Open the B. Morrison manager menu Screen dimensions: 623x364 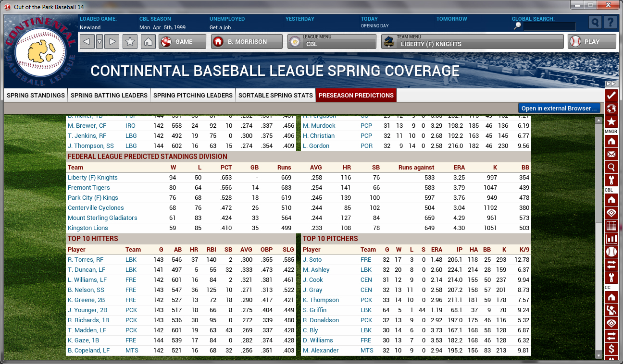click(x=247, y=42)
